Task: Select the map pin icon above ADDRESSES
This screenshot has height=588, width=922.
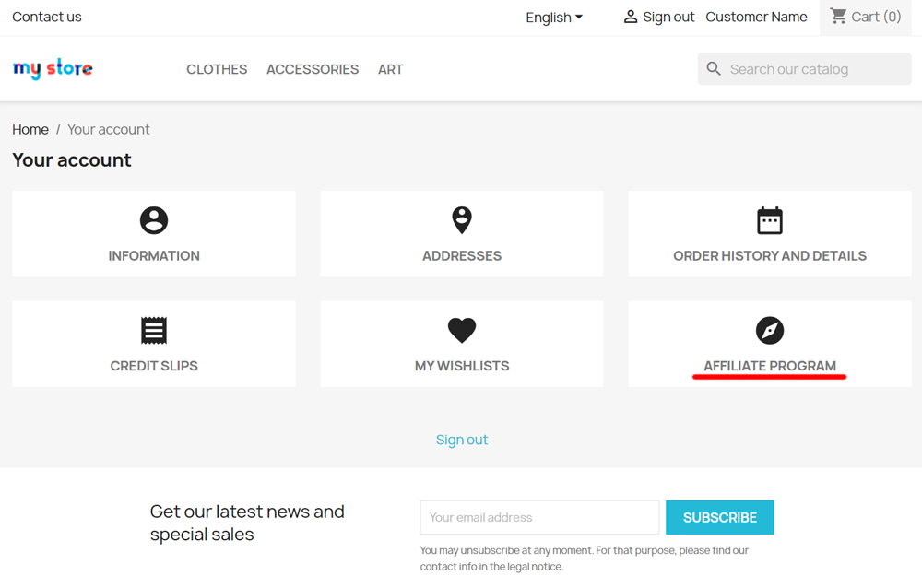Action: (461, 220)
